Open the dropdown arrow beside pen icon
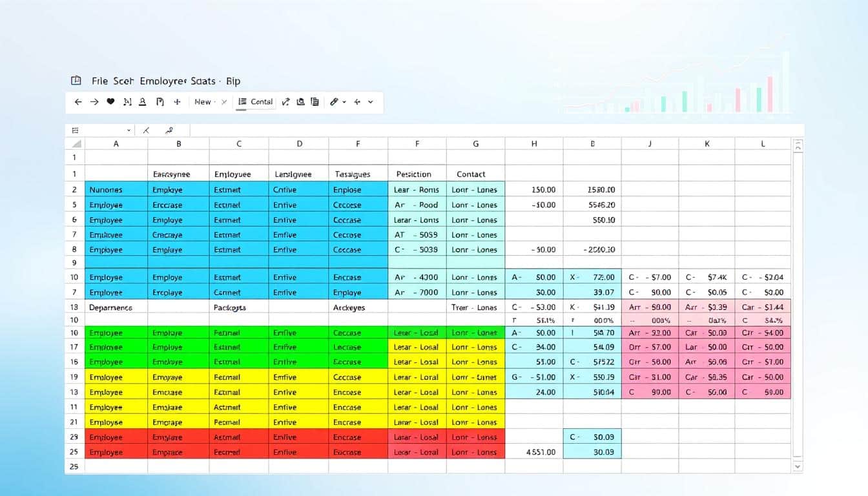Screen dimensions: 868x496 click(344, 102)
